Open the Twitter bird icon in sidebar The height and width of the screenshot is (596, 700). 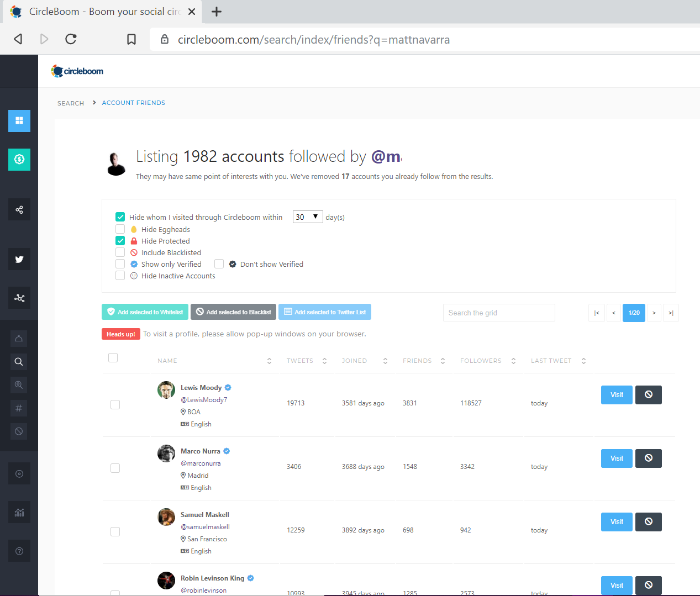click(x=19, y=259)
